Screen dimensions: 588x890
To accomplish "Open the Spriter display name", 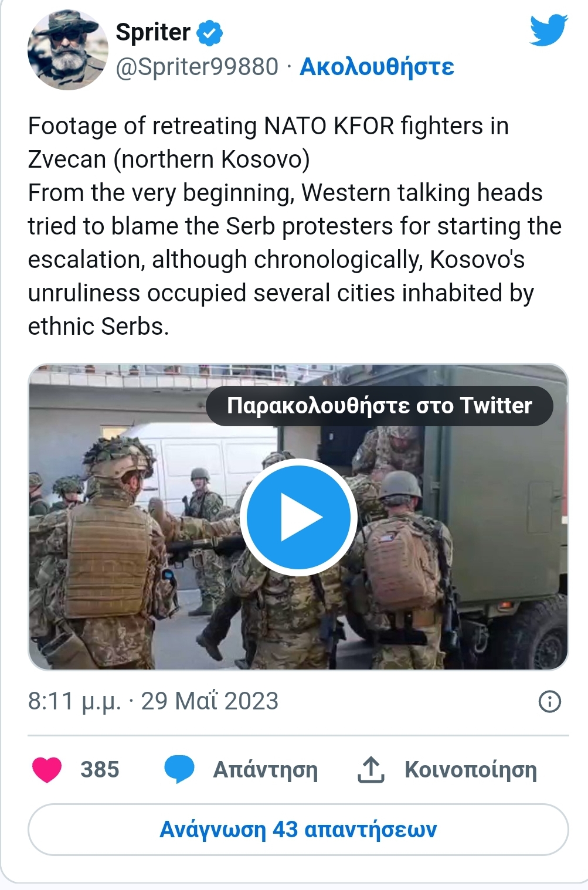I will [x=153, y=32].
